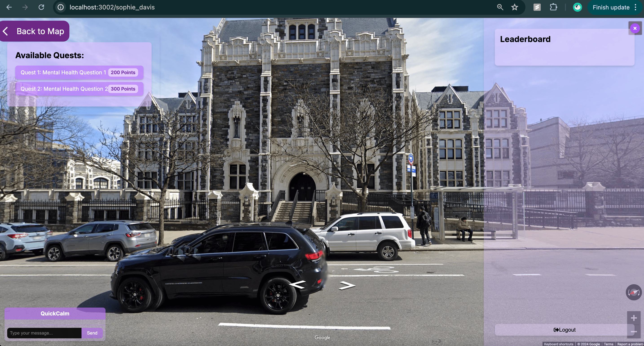Bookmark this page with the star icon
The width and height of the screenshot is (644, 346).
point(514,7)
